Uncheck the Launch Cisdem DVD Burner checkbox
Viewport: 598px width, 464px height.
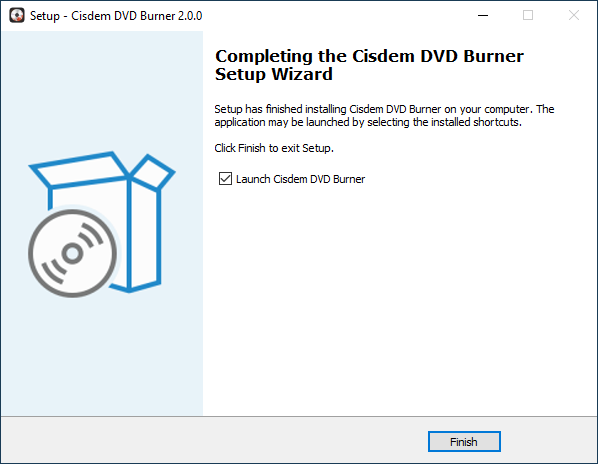225,178
